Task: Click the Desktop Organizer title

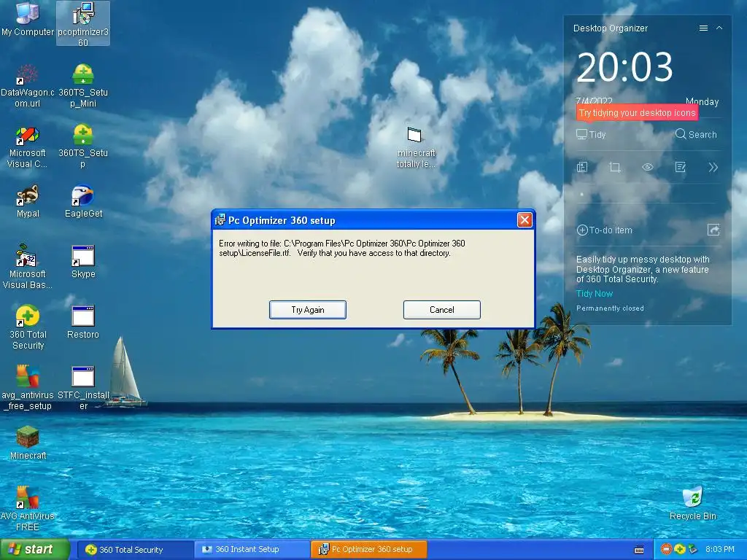Action: click(x=611, y=28)
